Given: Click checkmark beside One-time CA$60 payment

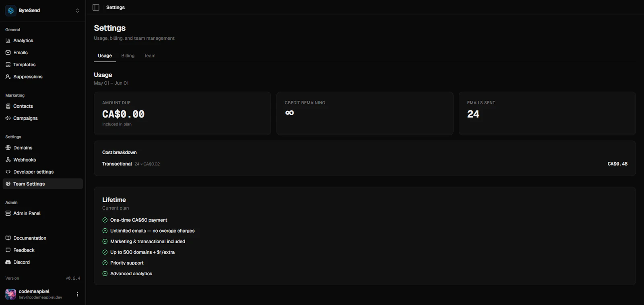Looking at the screenshot, I should [x=105, y=220].
